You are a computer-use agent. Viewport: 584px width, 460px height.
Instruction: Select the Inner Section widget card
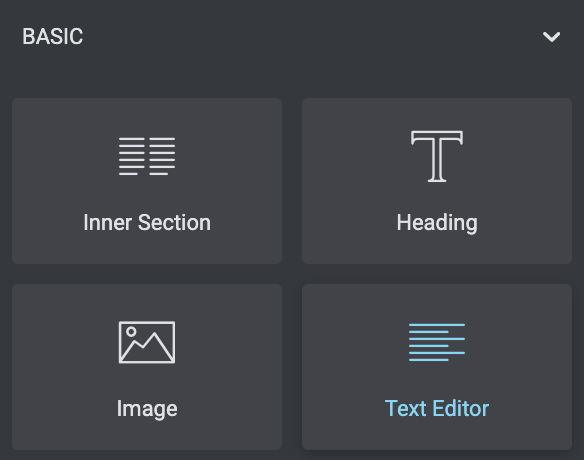click(147, 181)
